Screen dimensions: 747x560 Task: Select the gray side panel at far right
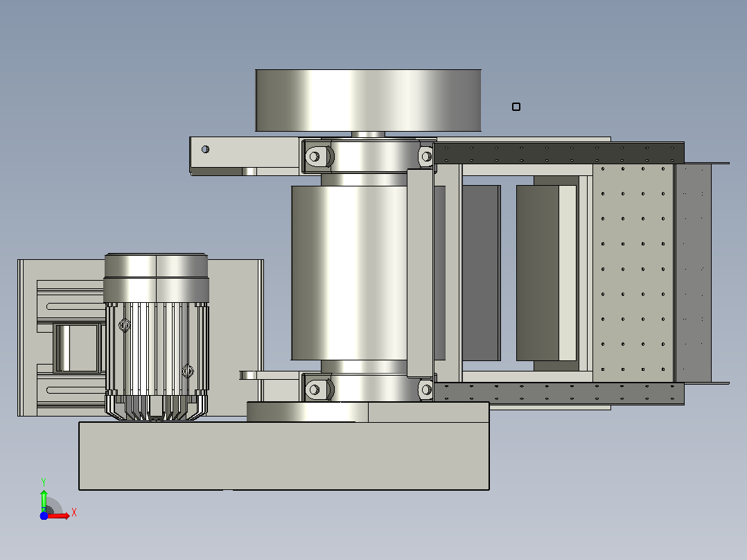[x=694, y=273]
